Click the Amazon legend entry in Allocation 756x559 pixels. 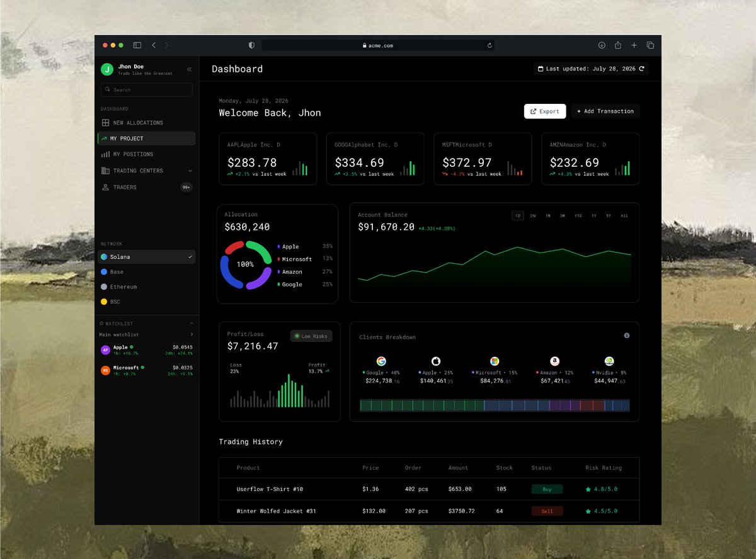(x=305, y=272)
